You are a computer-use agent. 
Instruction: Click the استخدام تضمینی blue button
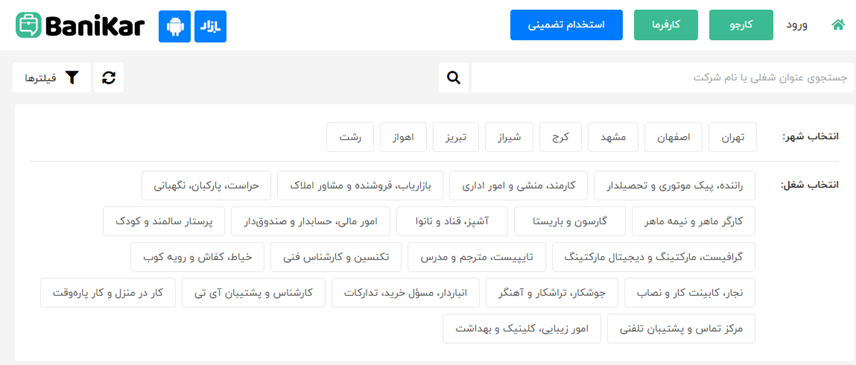tap(566, 25)
